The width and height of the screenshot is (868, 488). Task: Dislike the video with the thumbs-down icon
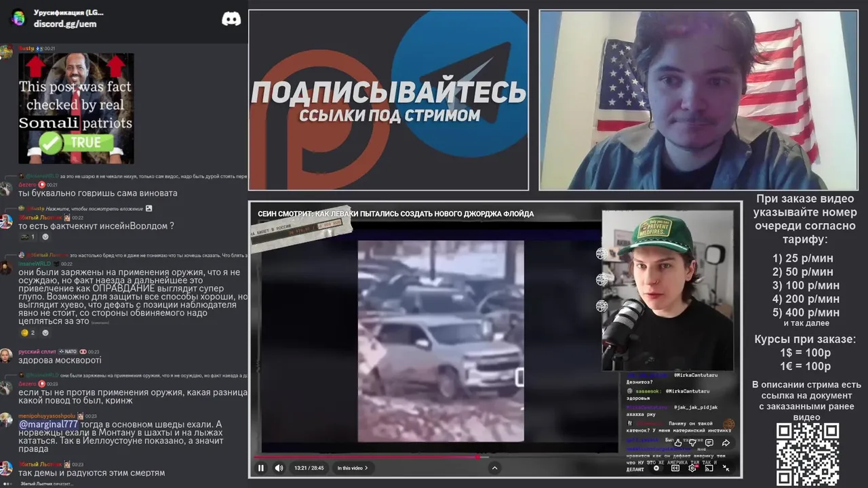pyautogui.click(x=692, y=443)
